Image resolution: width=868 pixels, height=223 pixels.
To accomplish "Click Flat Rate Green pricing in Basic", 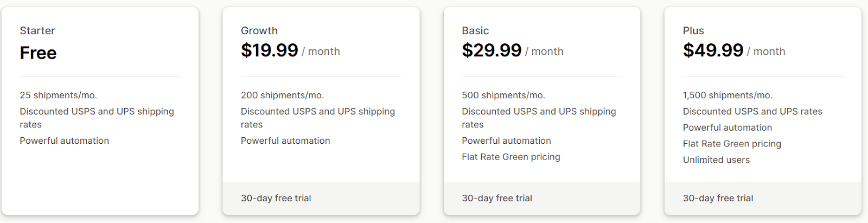I will click(511, 157).
